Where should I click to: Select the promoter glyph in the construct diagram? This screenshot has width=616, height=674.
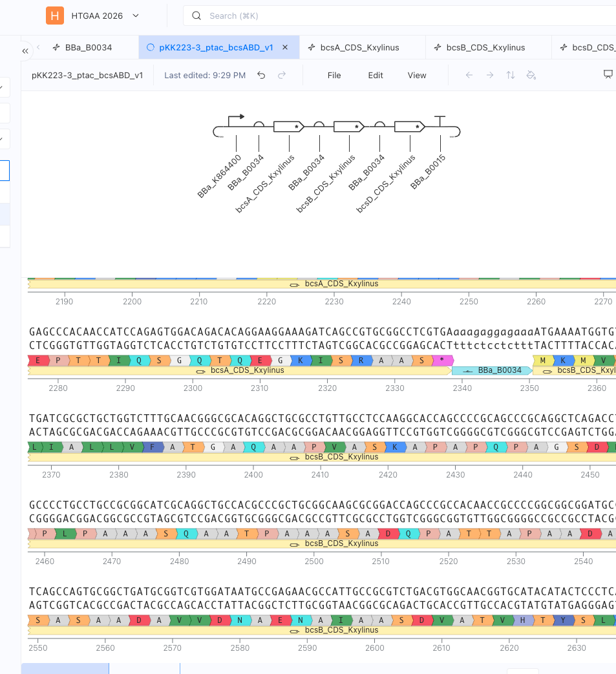tap(236, 121)
